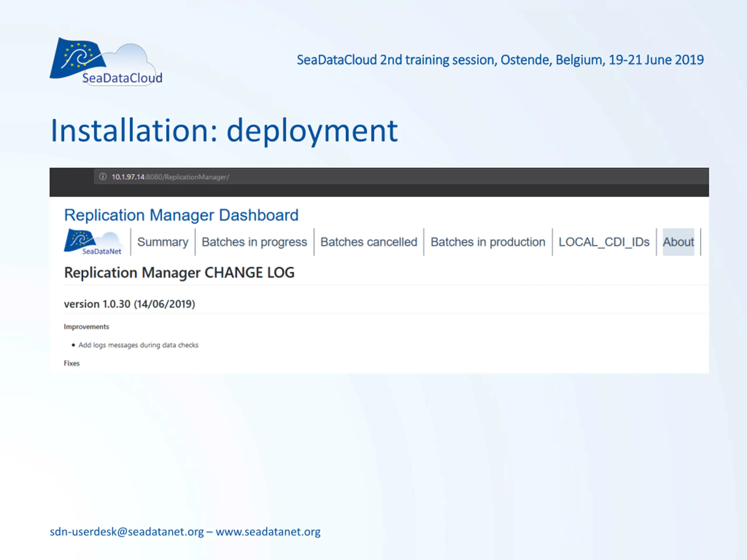
Task: Switch to Batches cancelled tab
Action: pyautogui.click(x=369, y=242)
